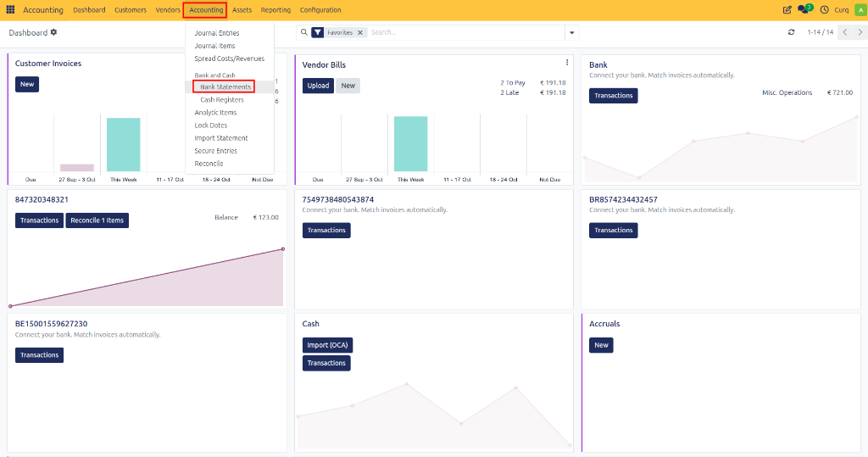
Task: Click the Accounting app name
Action: tap(43, 10)
